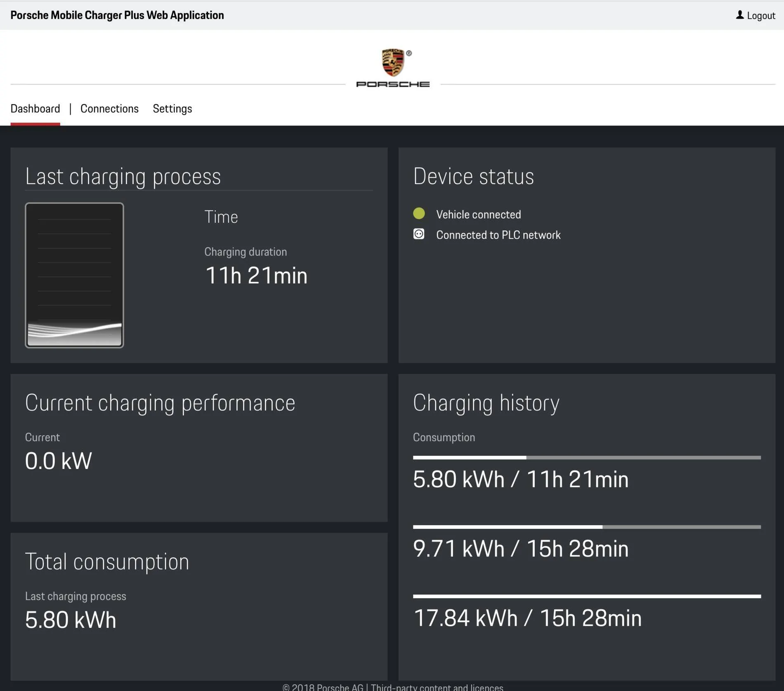This screenshot has width=784, height=691.
Task: Click the PORSCHE wordmark under the crest
Action: click(x=393, y=84)
